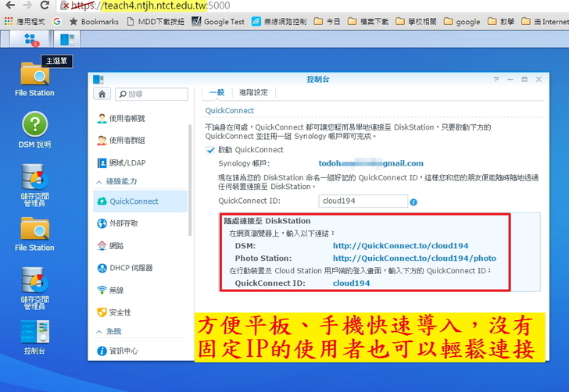
Task: Open the Photo Station QuickConnect link
Action: point(414,258)
